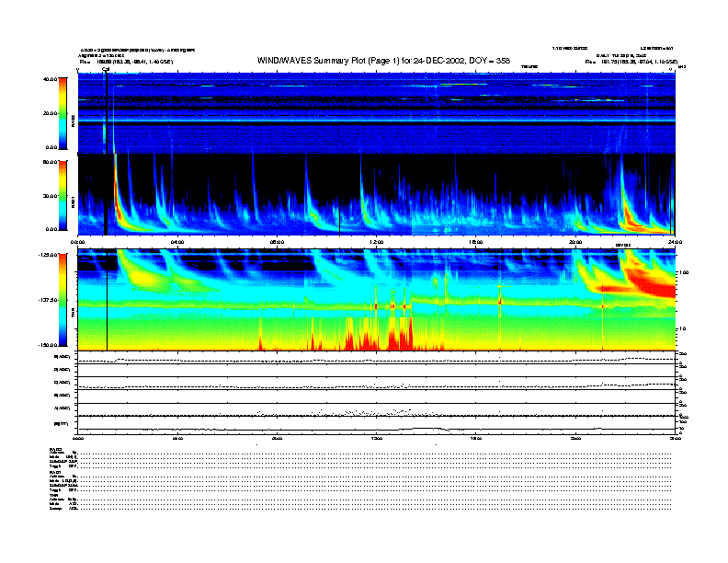Image resolution: width=728 pixels, height=563 pixels.
Task: Click the top-left orbit position text line
Action: pyautogui.click(x=126, y=62)
